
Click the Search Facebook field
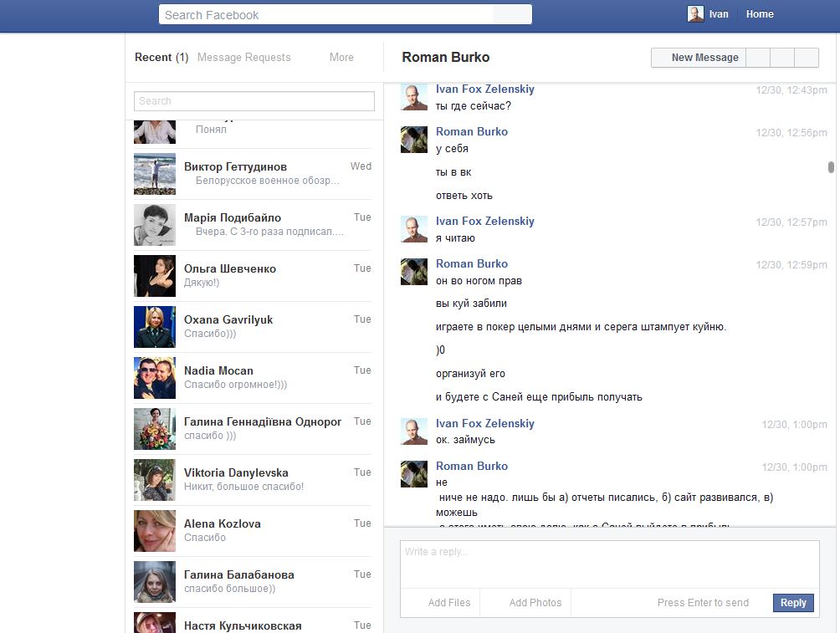pos(326,15)
